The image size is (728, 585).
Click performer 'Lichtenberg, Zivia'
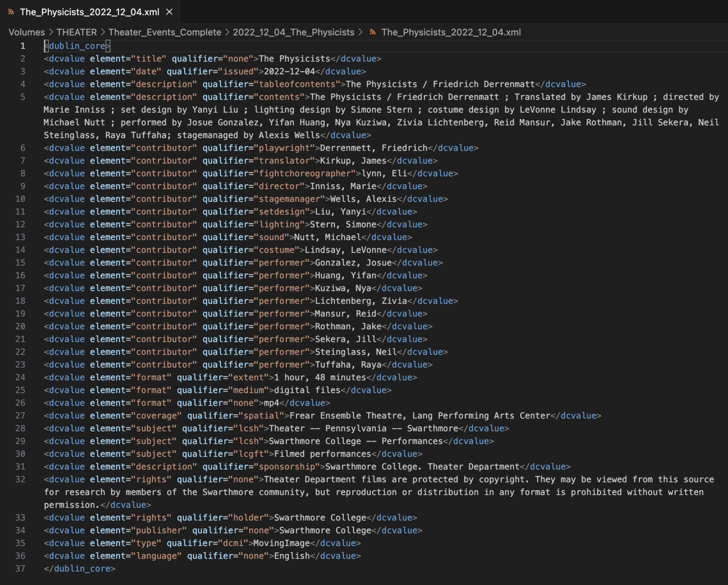[x=361, y=301]
